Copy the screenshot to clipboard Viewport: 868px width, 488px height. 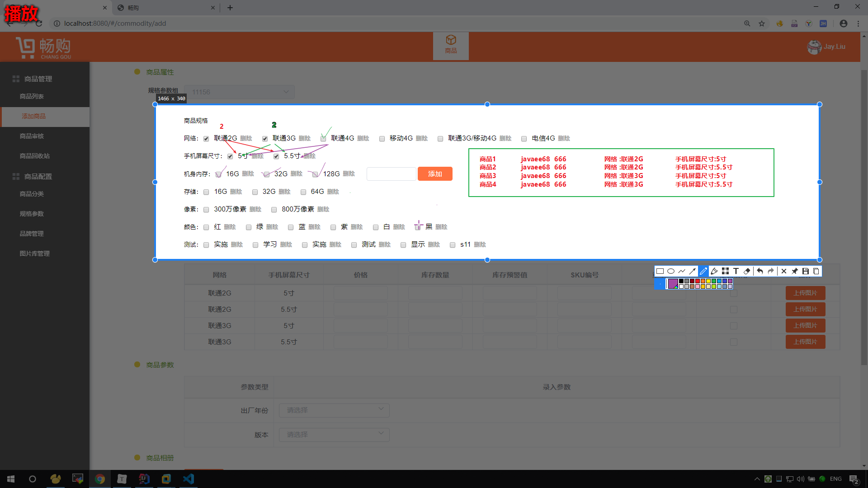[816, 271]
